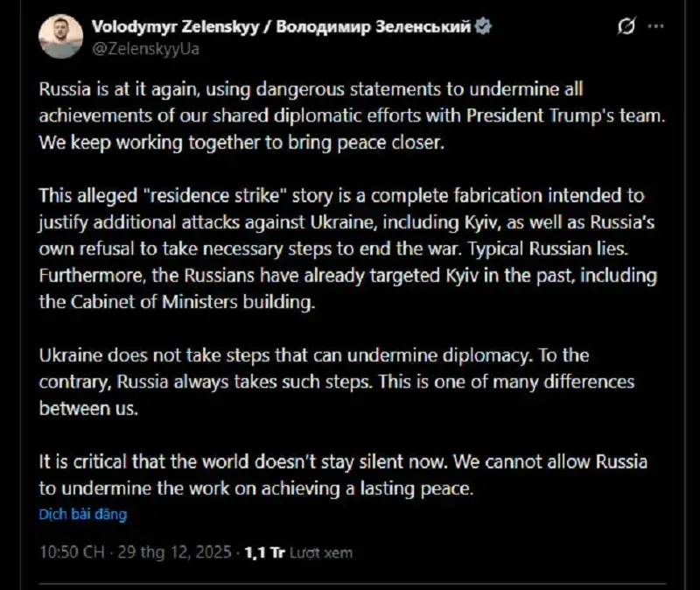The width and height of the screenshot is (700, 590).
Task: Click the 10:50 CH post timestamp
Action: click(x=72, y=552)
